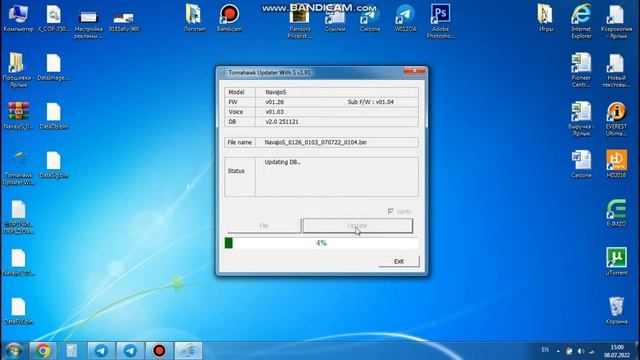Viewport: 640px width, 360px height.
Task: Select the Игры folder icon
Action: pos(546,18)
